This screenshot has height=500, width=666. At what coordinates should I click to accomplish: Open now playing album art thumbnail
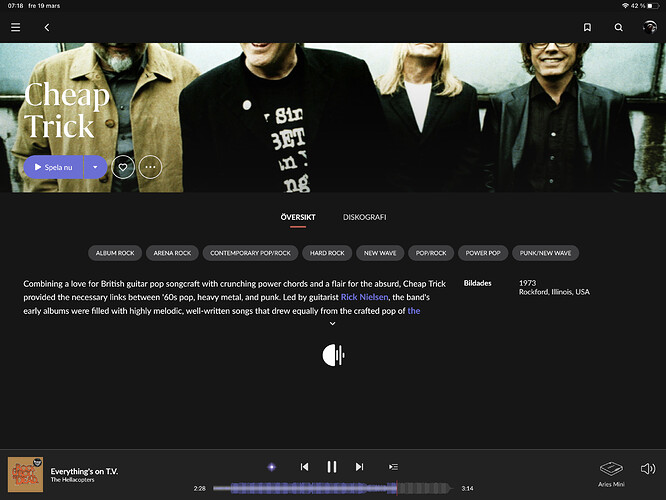coord(25,475)
